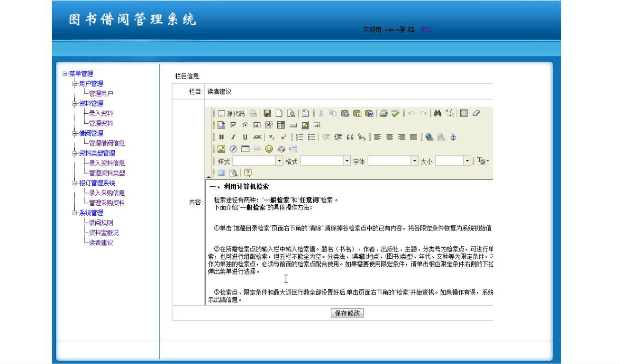The width and height of the screenshot is (620, 364).
Task: Insert a table with the table icon
Action: click(245, 149)
